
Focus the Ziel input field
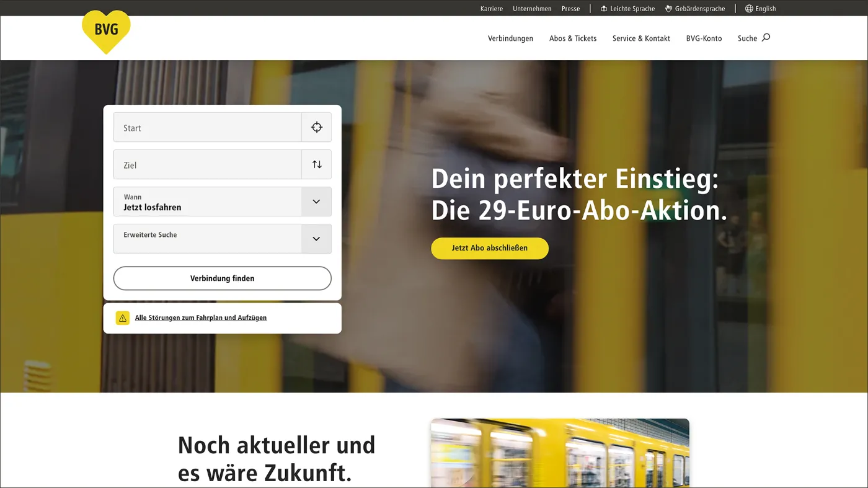coord(208,165)
